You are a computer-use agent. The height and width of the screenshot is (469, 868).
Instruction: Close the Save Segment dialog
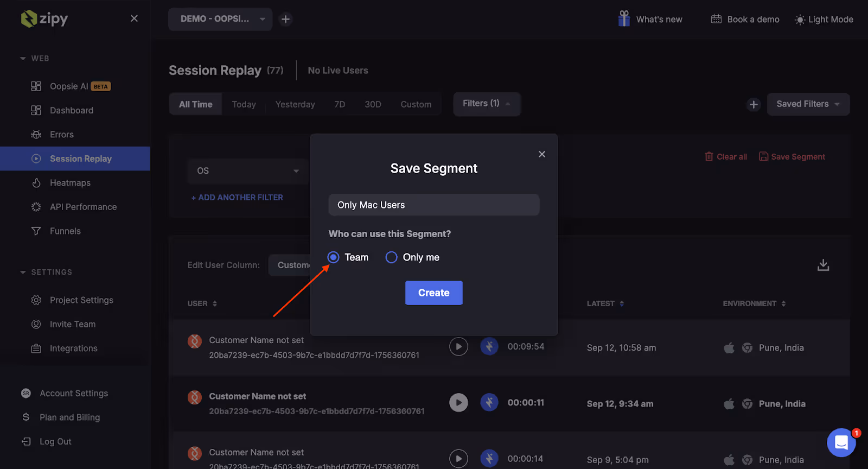click(x=541, y=154)
